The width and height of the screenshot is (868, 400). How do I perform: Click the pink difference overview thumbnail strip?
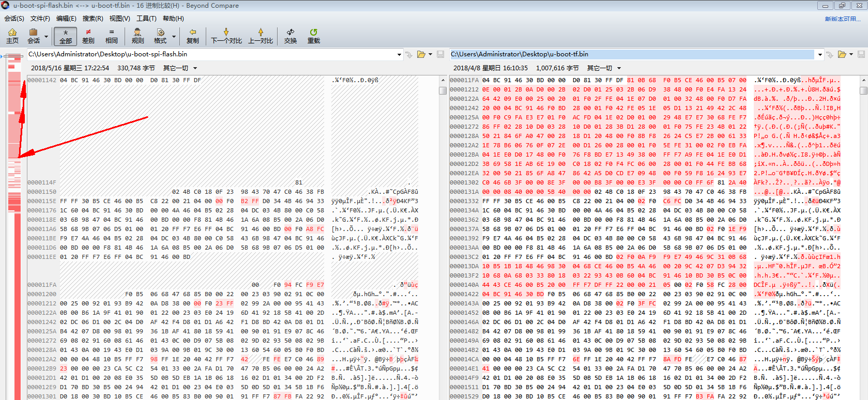tap(14, 227)
